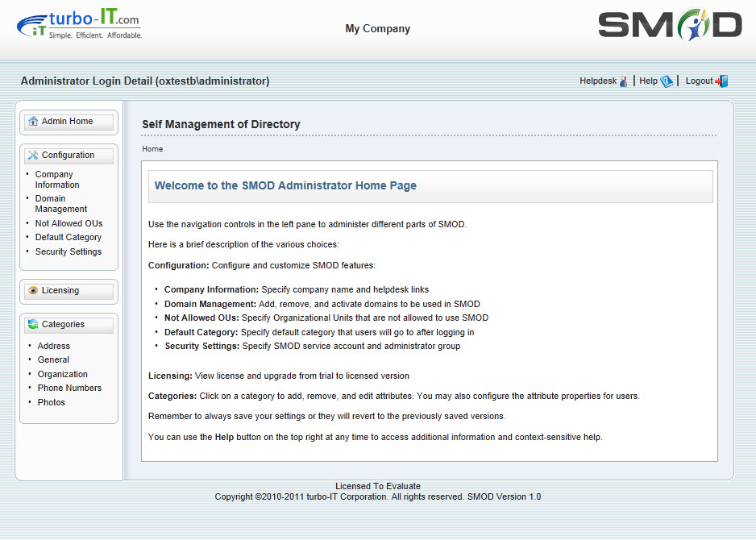Click the My Company title

click(x=377, y=28)
